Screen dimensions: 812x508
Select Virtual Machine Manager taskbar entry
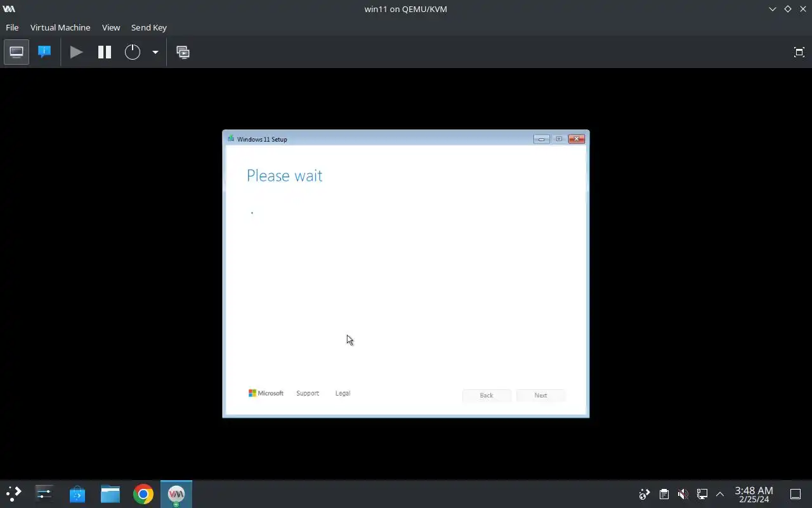tap(176, 493)
